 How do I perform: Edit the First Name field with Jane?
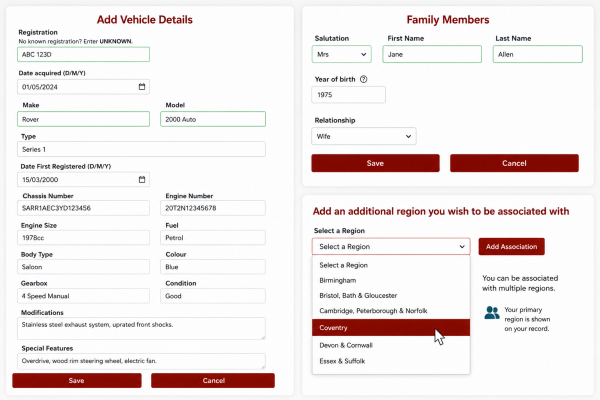pyautogui.click(x=432, y=54)
